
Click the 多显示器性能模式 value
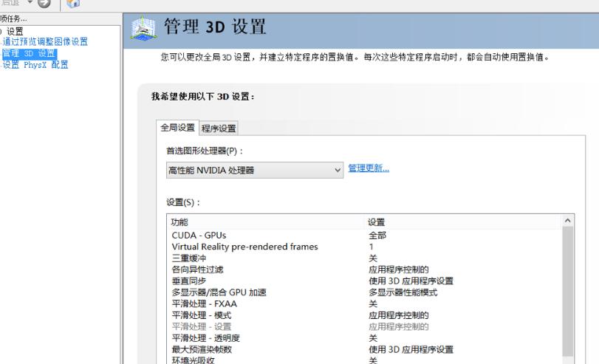403,292
